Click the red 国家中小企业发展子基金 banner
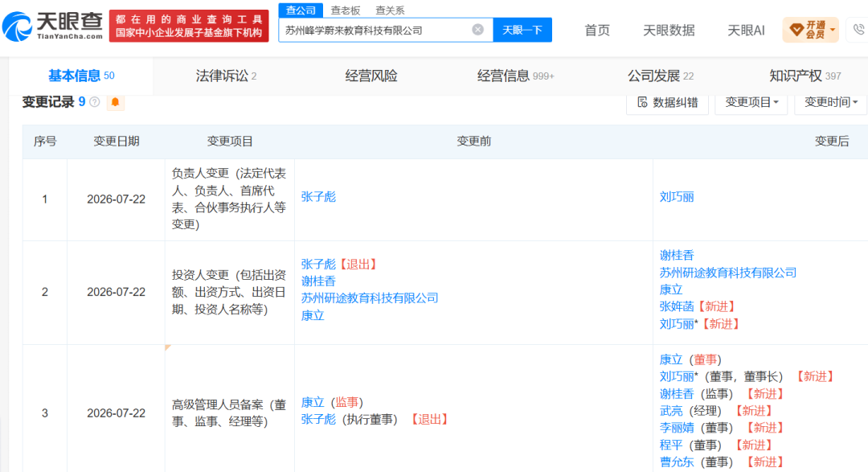The image size is (868, 472). (189, 26)
